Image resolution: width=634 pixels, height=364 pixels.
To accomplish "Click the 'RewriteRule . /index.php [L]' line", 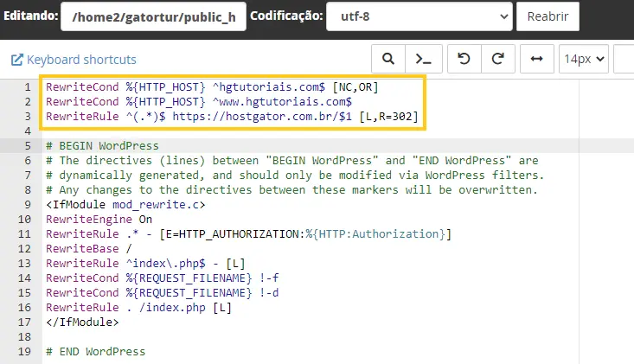I will 138,308.
